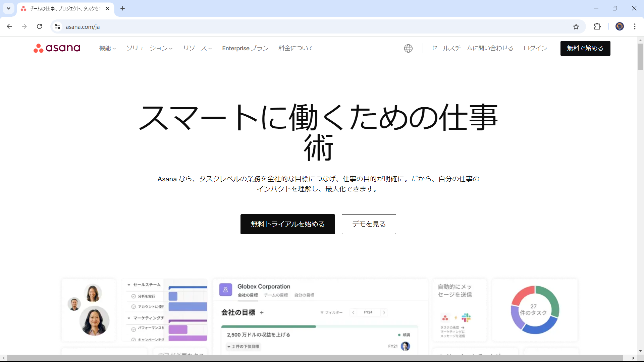View site information icon in address bar
The image size is (644, 362).
tap(57, 26)
